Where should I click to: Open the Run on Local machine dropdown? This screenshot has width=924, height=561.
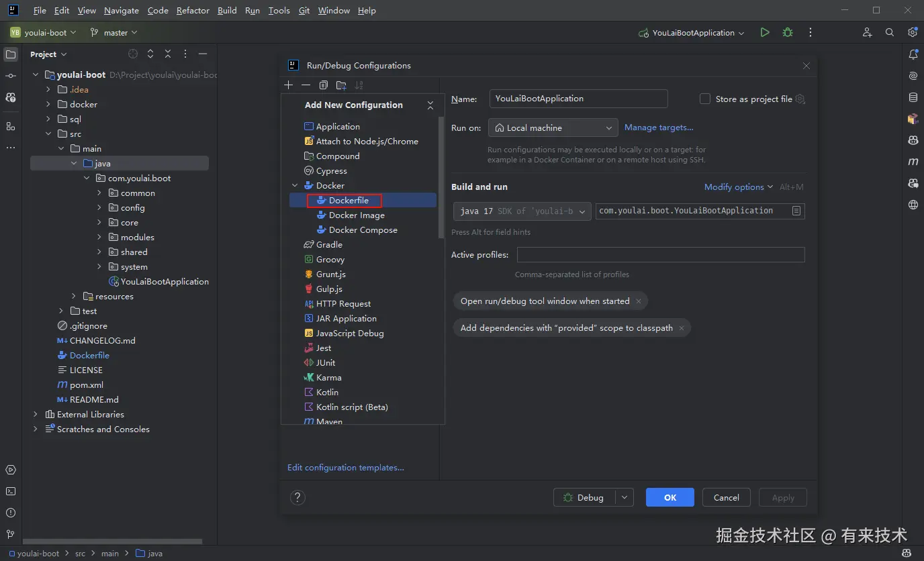pos(553,127)
